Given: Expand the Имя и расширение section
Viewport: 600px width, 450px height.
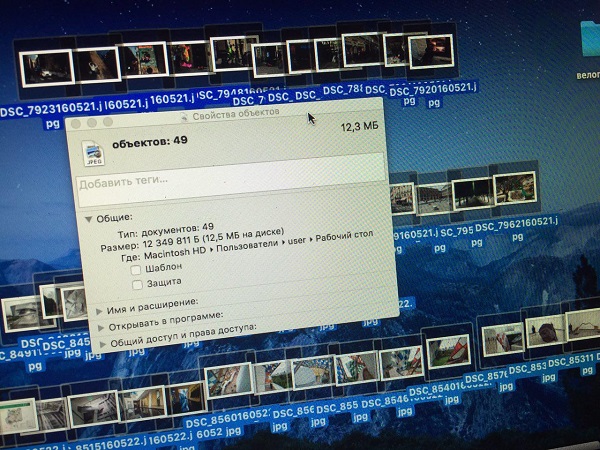Looking at the screenshot, I should coord(99,311).
